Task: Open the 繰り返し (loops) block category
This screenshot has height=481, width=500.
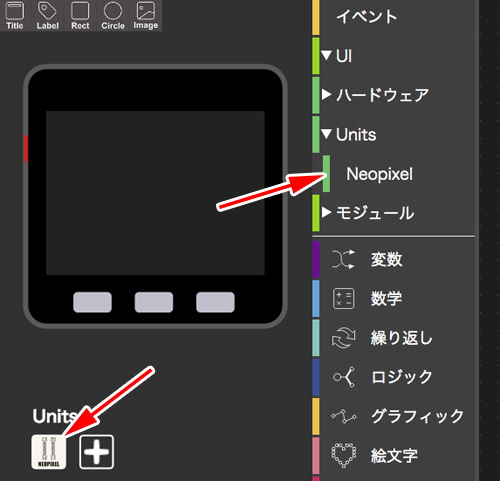Action: 393,338
